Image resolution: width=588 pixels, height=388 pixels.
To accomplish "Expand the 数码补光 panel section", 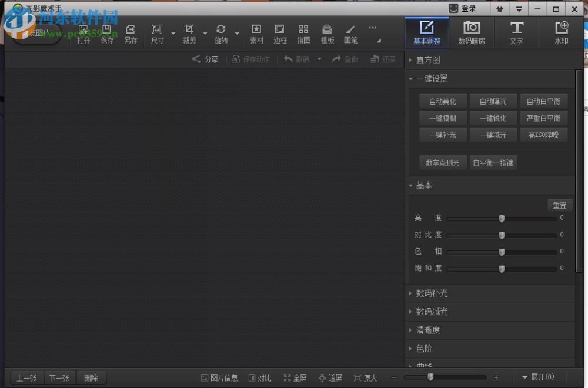I will coord(432,293).
